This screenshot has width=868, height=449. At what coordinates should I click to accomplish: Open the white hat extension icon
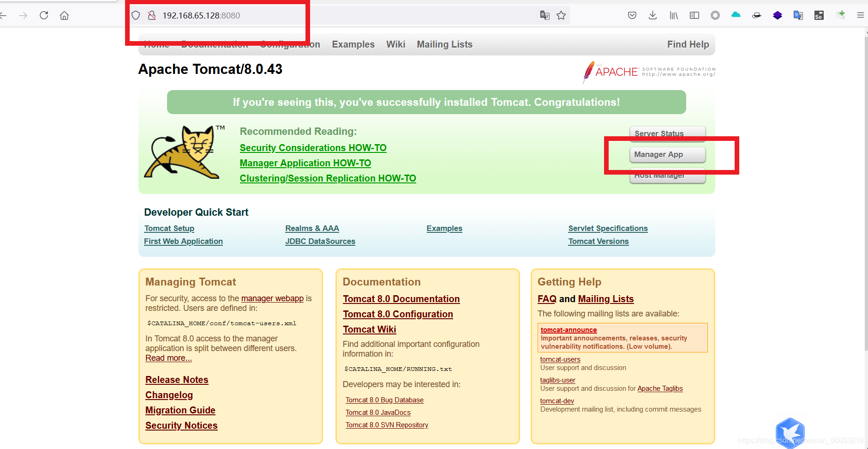(x=757, y=16)
